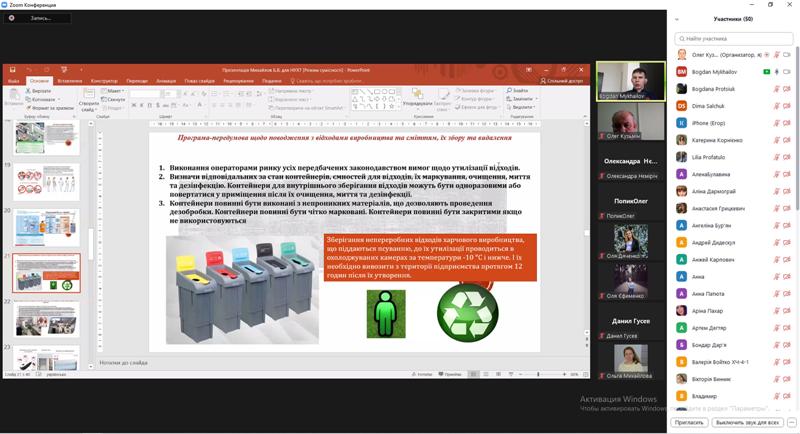Switch to the Анімація ribbon tab
This screenshot has width=800, height=434.
point(166,81)
